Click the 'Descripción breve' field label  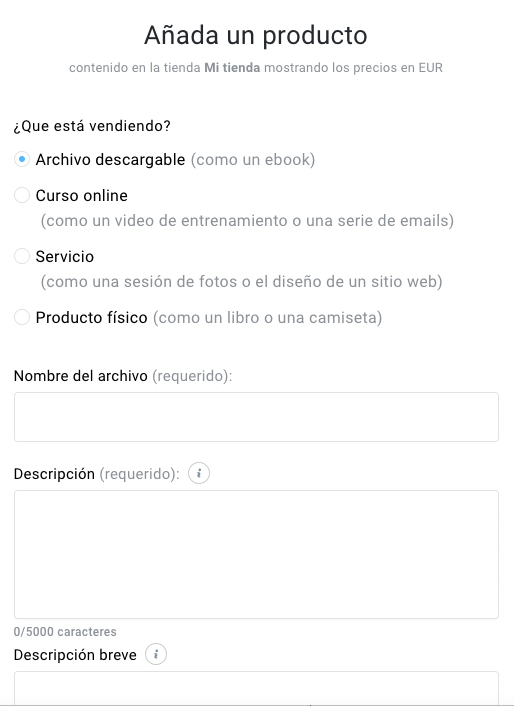tap(75, 655)
